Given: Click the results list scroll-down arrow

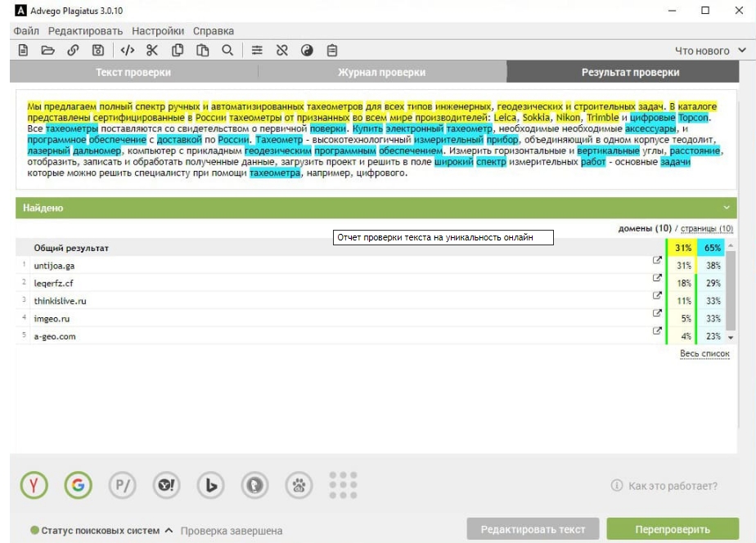Looking at the screenshot, I should click(731, 337).
